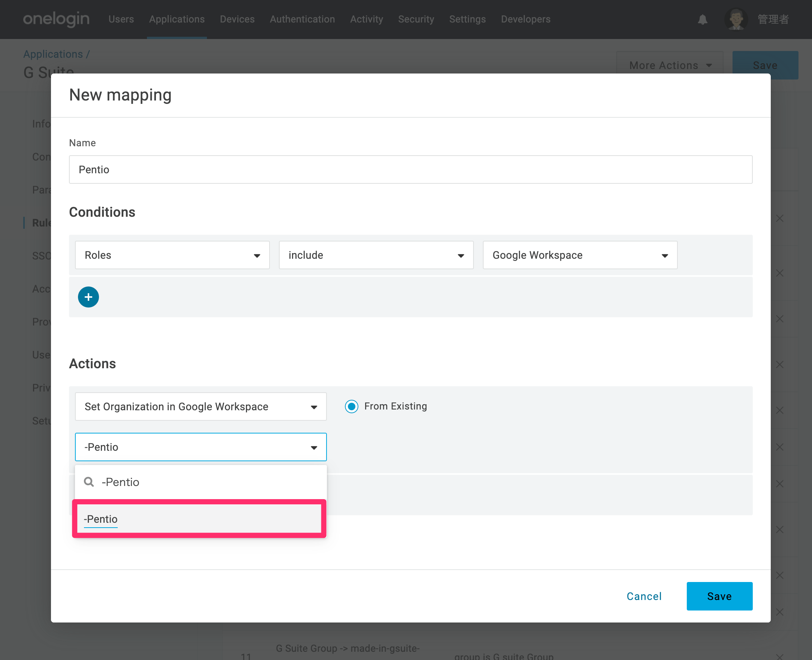Open the Security menu
The width and height of the screenshot is (812, 660).
(416, 19)
